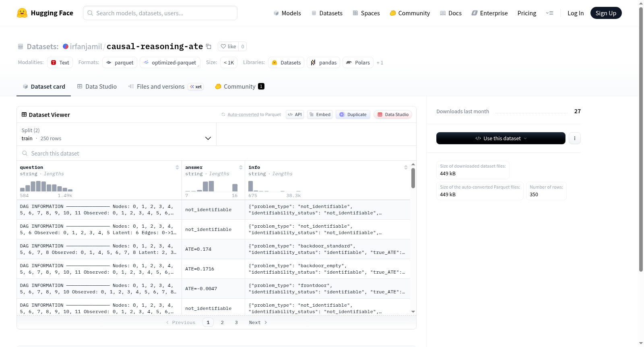This screenshot has width=644, height=347.
Task: Open the more navigation menu icon
Action: point(549,13)
